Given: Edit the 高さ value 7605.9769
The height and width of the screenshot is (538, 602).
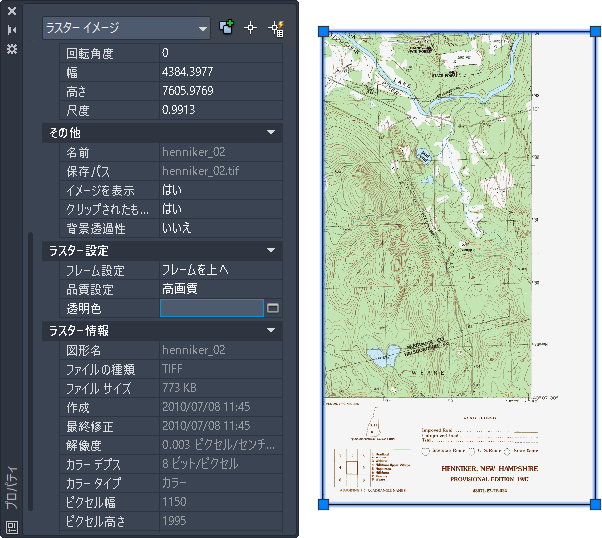Looking at the screenshot, I should (x=221, y=91).
